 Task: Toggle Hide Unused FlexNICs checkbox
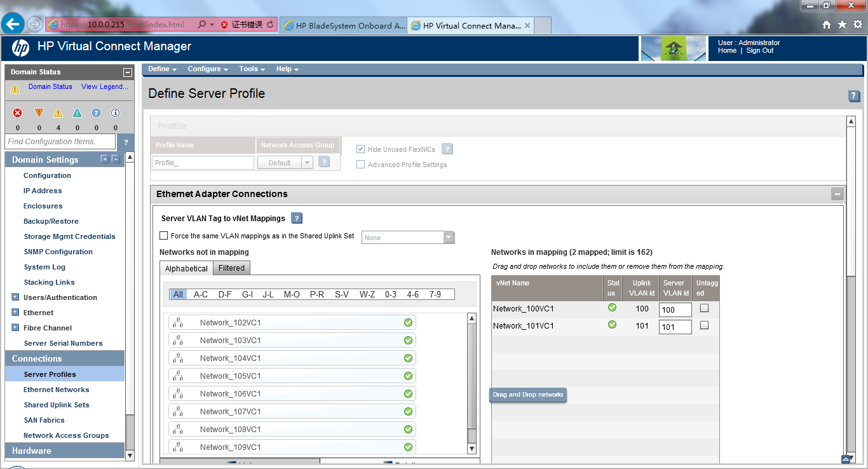pyautogui.click(x=361, y=149)
